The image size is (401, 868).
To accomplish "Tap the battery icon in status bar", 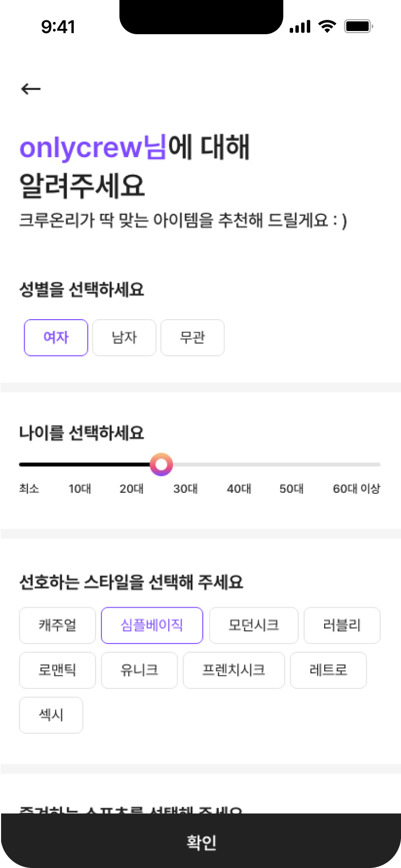I will [x=358, y=26].
